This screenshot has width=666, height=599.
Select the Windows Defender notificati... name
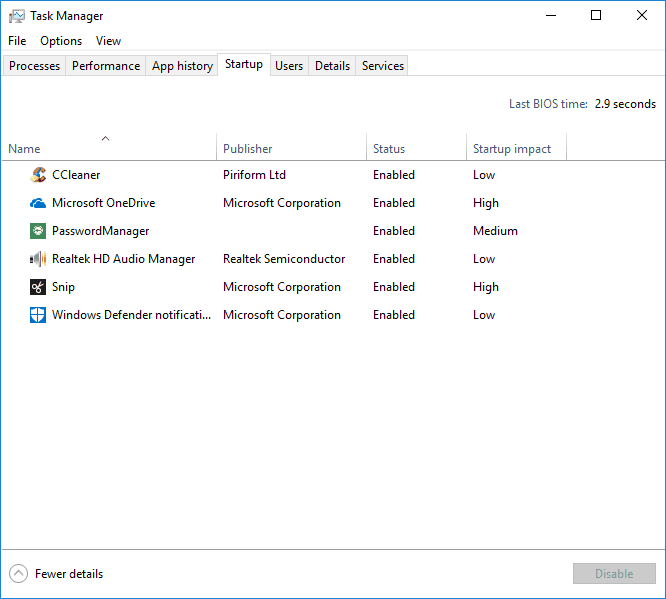tap(131, 315)
